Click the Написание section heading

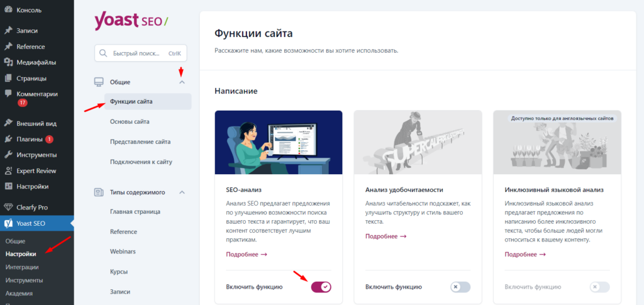pos(236,91)
